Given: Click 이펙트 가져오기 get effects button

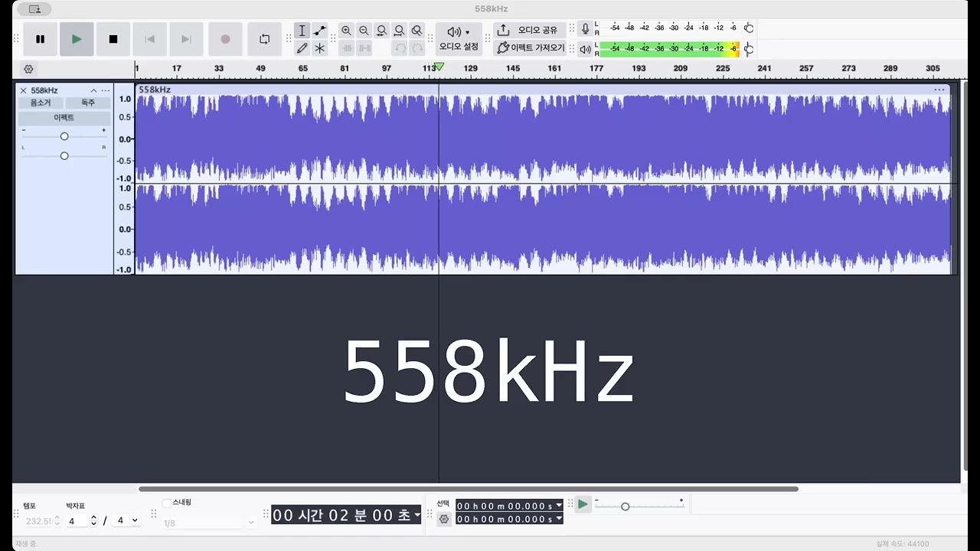Looking at the screenshot, I should [x=530, y=47].
